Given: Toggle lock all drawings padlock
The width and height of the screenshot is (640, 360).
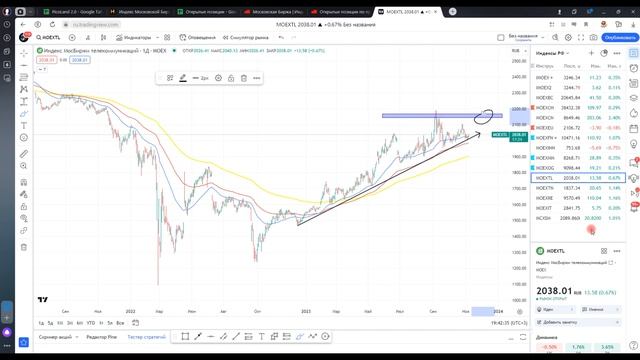Looking at the screenshot, I should [24, 207].
